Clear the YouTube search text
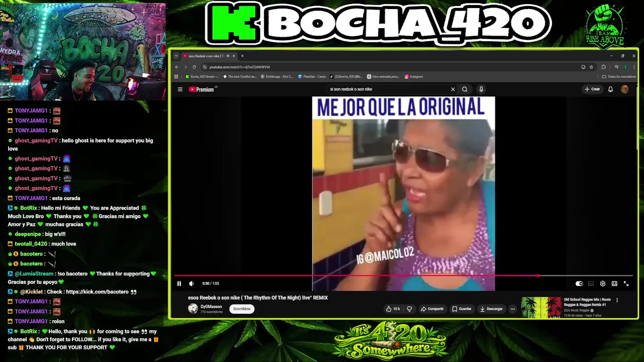 click(453, 89)
